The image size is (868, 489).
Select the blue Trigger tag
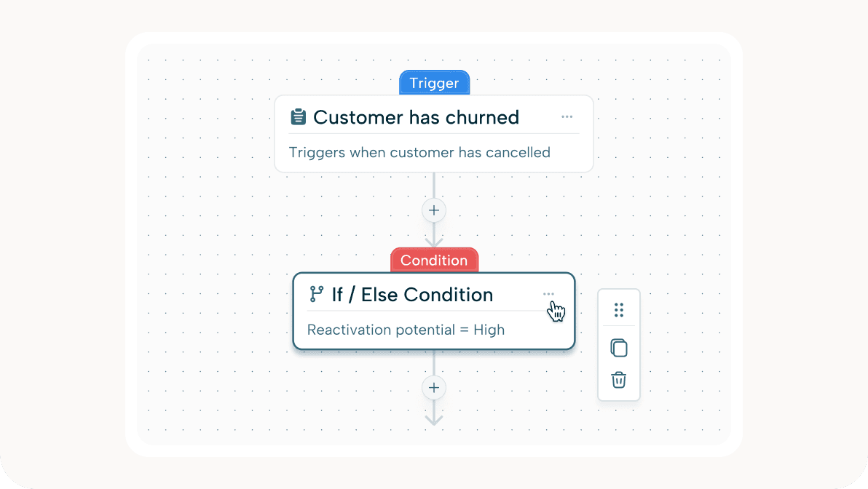pyautogui.click(x=434, y=83)
